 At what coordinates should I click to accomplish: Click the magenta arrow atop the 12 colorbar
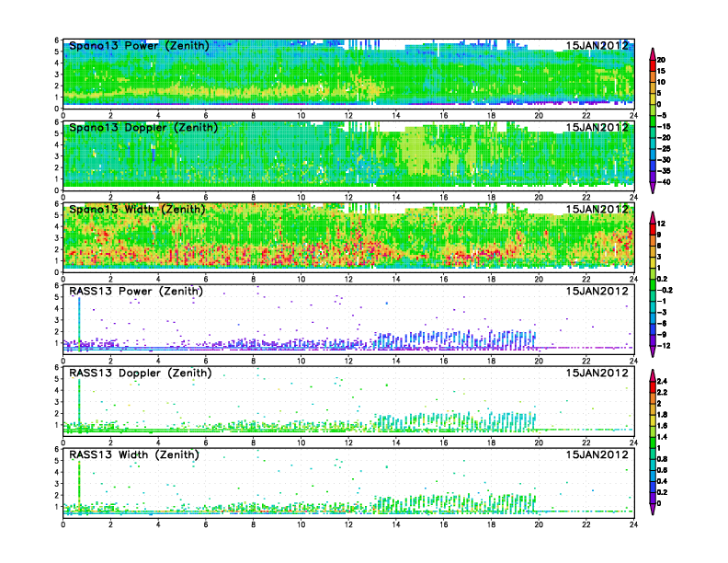click(x=653, y=215)
